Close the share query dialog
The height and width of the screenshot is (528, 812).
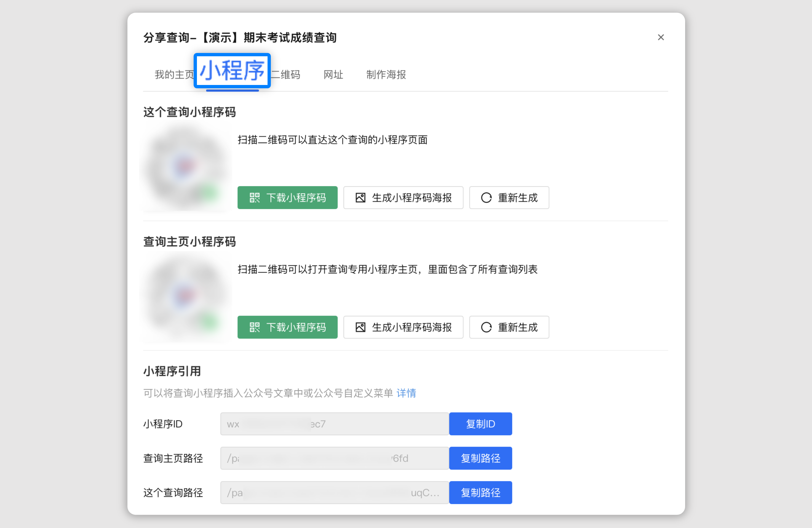[x=661, y=37]
